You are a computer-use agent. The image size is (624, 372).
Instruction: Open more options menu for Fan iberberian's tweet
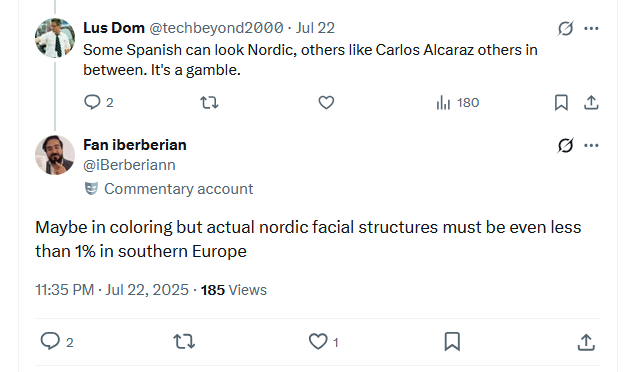[591, 145]
